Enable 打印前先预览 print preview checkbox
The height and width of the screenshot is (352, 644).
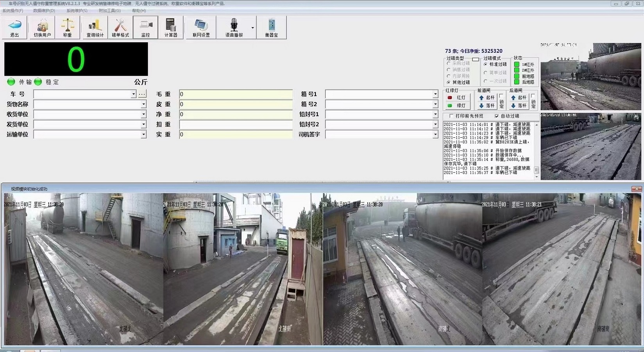[451, 116]
